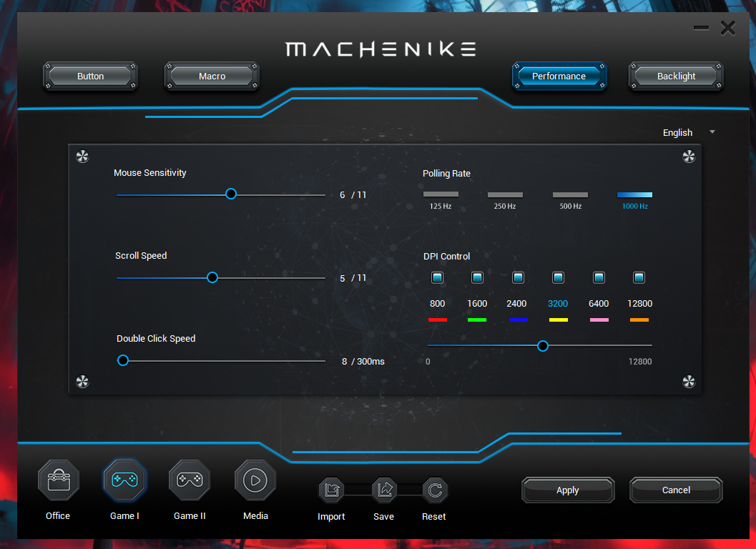Click the Import profile icon
The height and width of the screenshot is (549, 756).
[331, 490]
